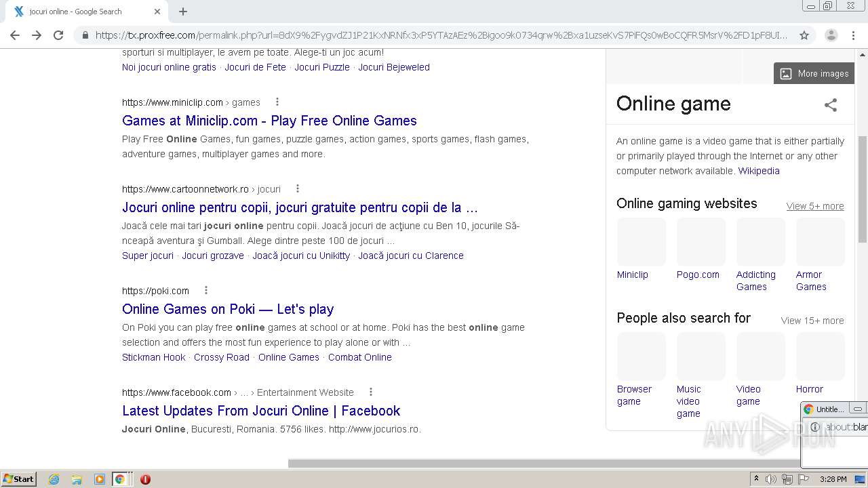Viewport: 868px width, 488px height.
Task: Click Chrome icon in taskbar
Action: pos(120,479)
